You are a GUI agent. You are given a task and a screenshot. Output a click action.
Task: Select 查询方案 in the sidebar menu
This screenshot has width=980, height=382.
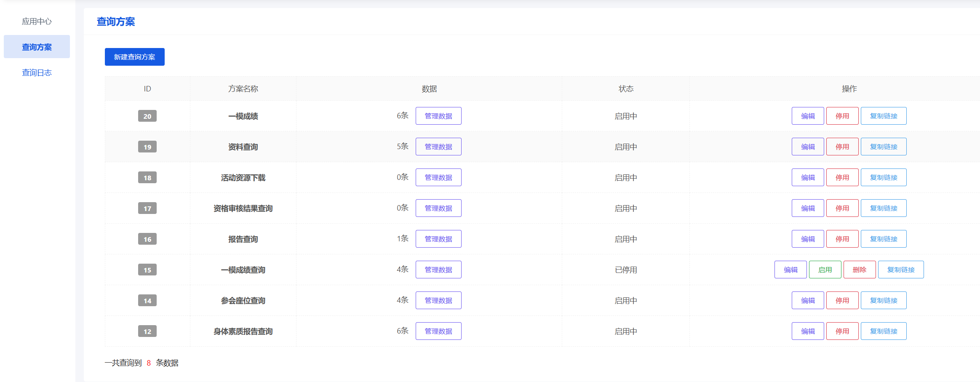pyautogui.click(x=37, y=47)
